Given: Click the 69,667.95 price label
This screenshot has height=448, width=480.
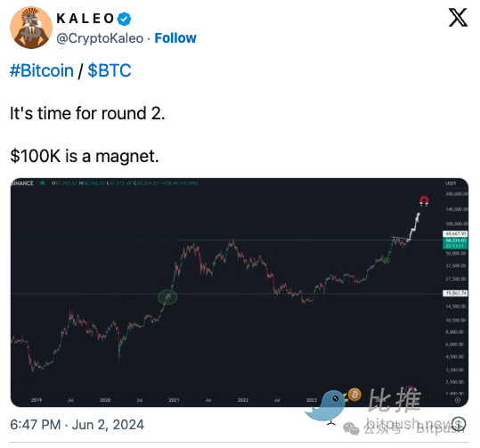Looking at the screenshot, I should coord(455,233).
